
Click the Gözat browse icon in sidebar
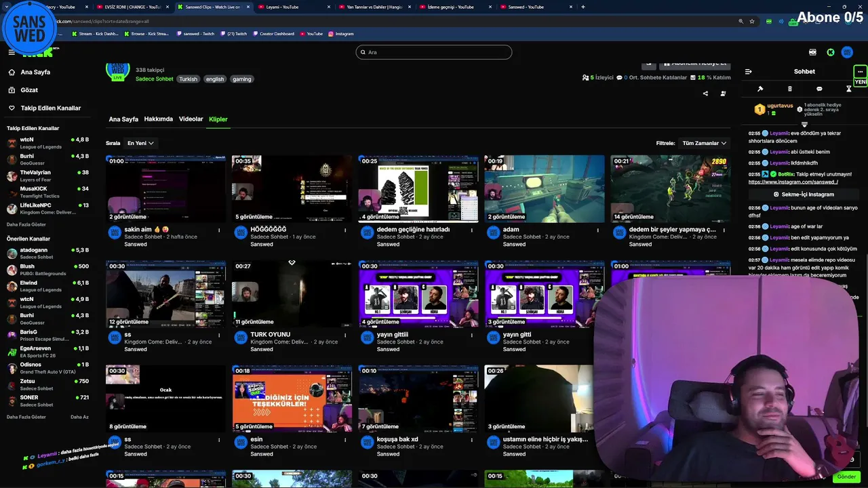coord(12,89)
